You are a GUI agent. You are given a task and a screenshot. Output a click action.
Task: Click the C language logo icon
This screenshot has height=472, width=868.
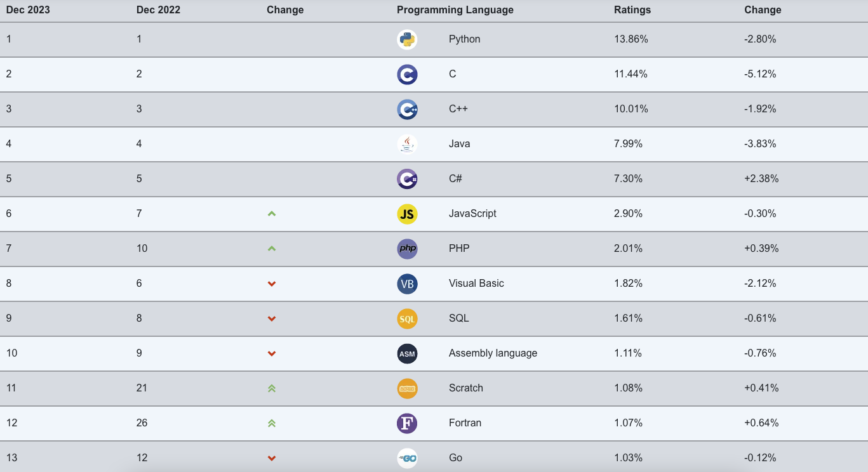(407, 74)
